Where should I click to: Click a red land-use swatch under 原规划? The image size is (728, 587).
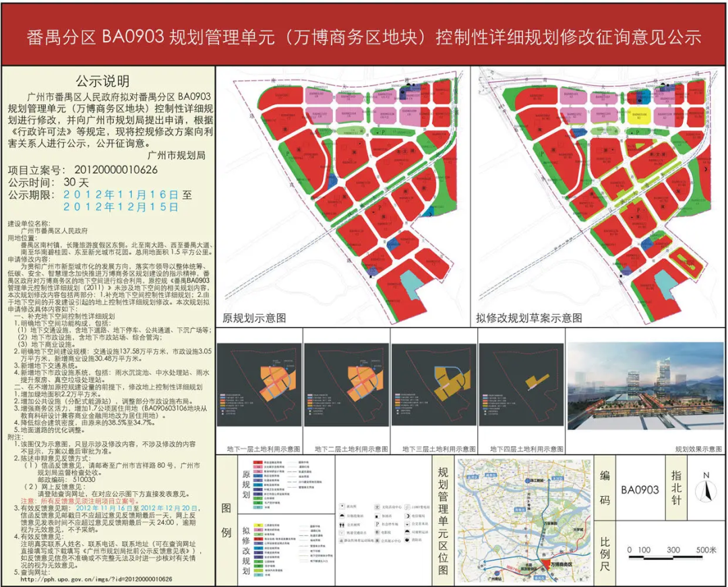258,462
